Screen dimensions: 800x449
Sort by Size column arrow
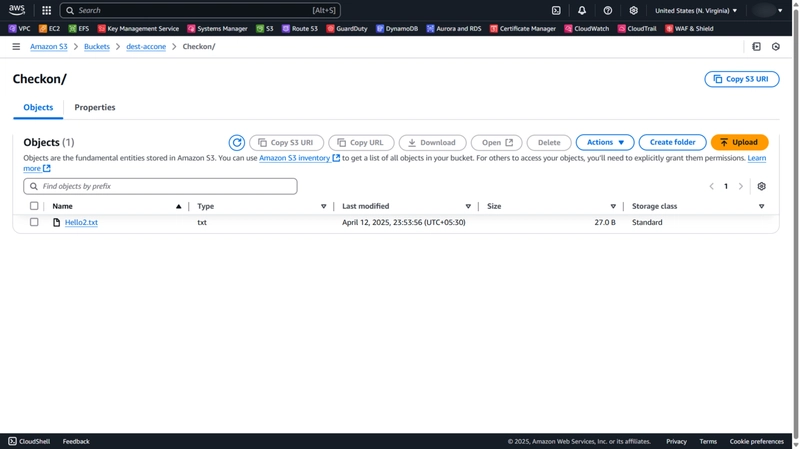(613, 206)
